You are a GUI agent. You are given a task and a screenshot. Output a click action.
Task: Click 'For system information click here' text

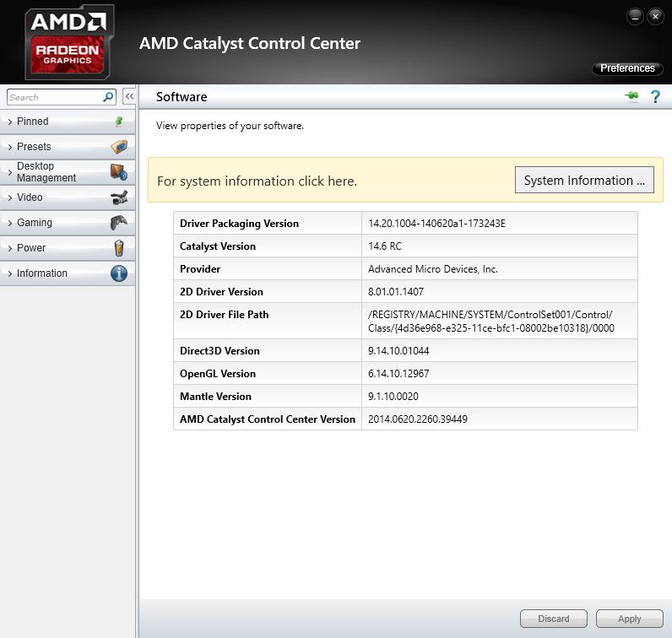[x=257, y=181]
